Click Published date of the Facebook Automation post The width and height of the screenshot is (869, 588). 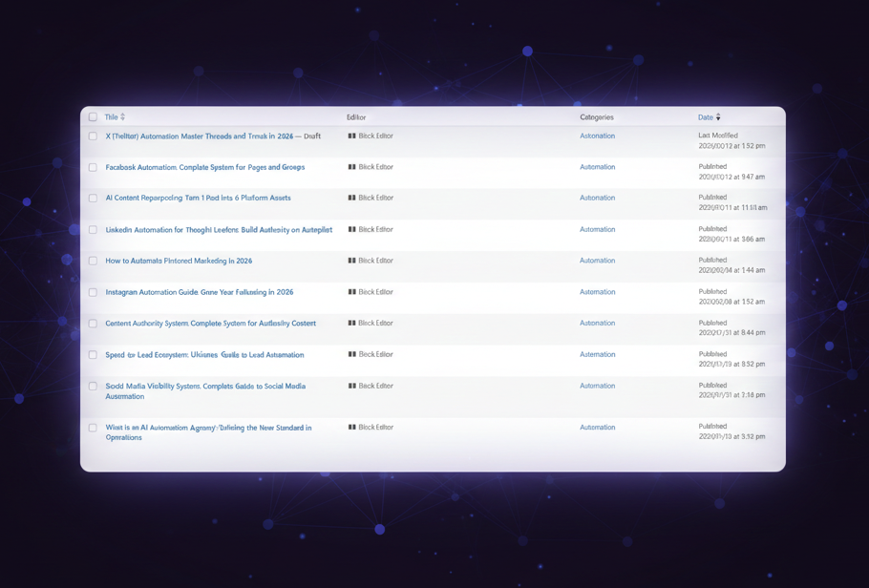[731, 172]
